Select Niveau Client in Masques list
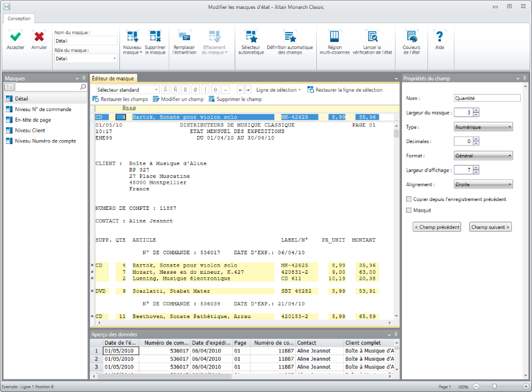The height and width of the screenshot is (392, 532). tap(30, 131)
